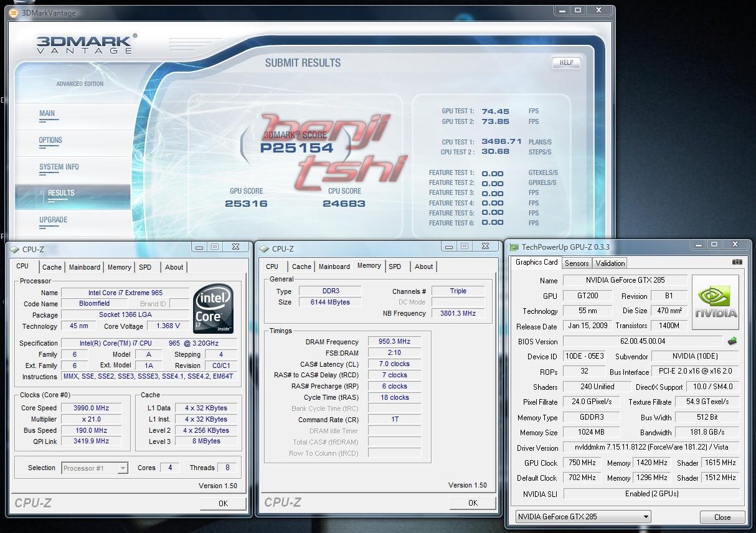Click the NVIDIA SLI Enabled (2 GPUs) field
The image size is (756, 533).
pos(651,494)
